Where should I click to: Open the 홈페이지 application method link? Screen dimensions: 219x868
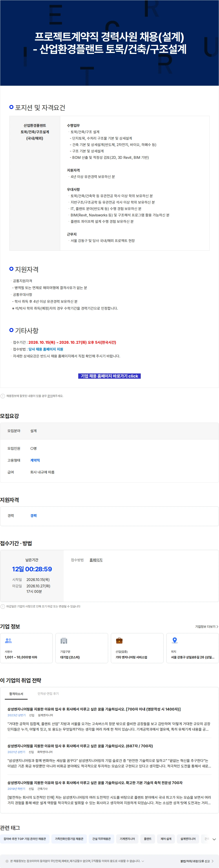96,560
